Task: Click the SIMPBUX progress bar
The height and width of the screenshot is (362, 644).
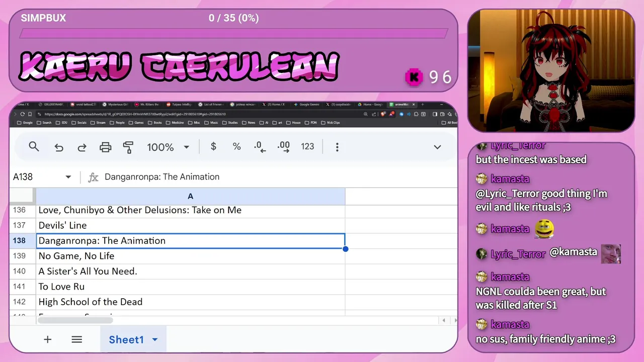Action: coord(233,34)
